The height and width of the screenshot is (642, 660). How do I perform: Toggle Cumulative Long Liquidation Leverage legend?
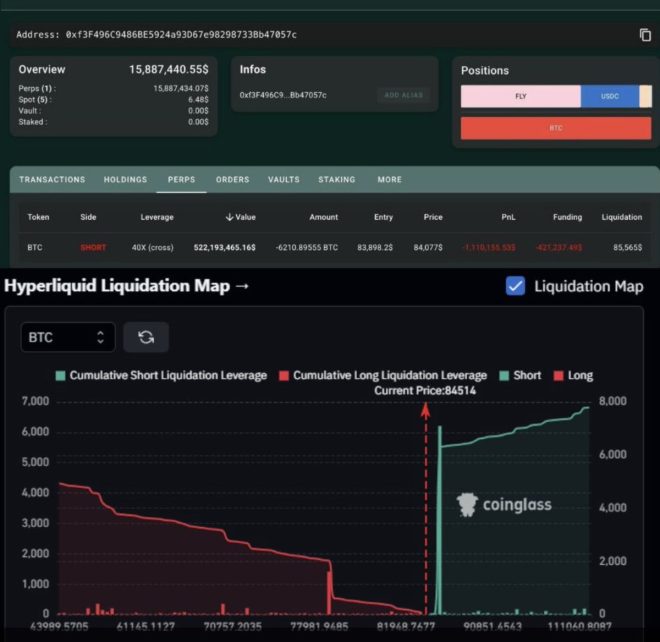pos(383,376)
